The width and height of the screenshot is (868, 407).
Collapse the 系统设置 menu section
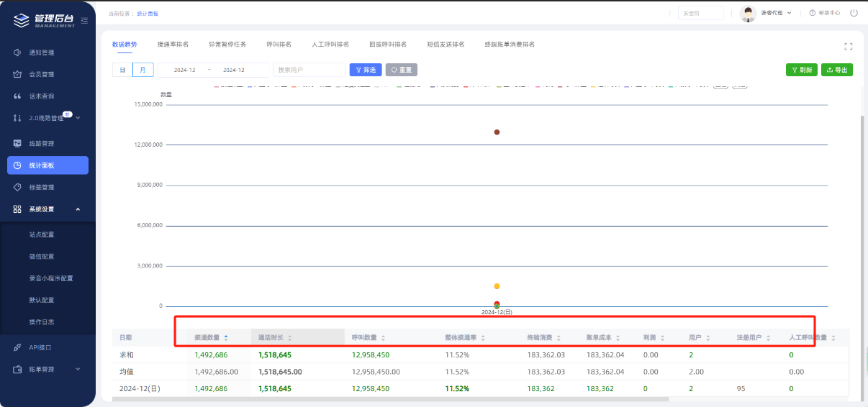coord(78,209)
